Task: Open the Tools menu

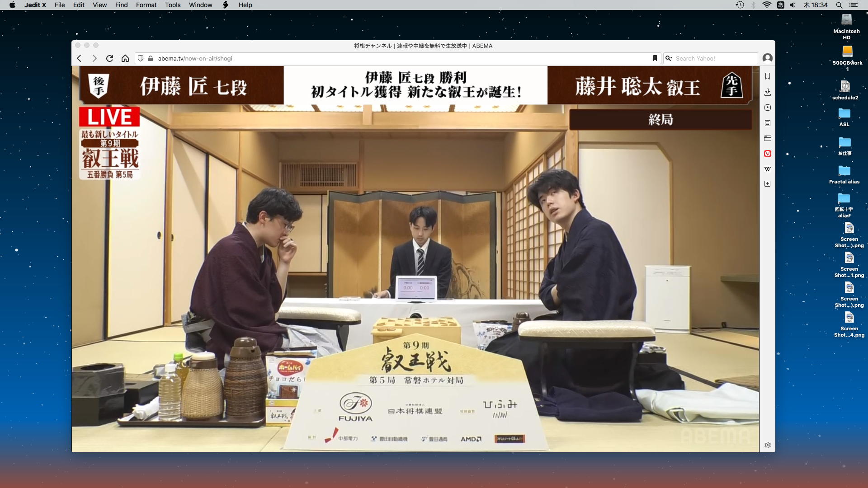Action: coord(172,5)
